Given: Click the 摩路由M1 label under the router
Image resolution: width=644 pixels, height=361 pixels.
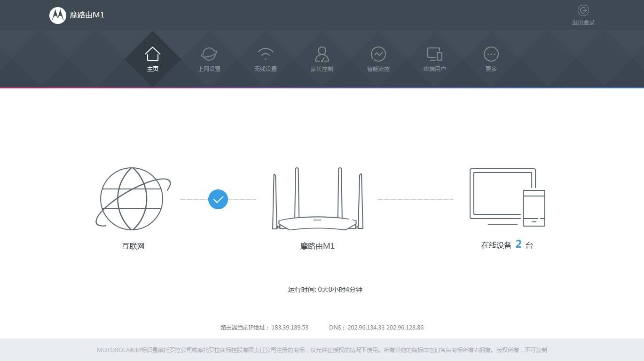Looking at the screenshot, I should click(x=317, y=246).
